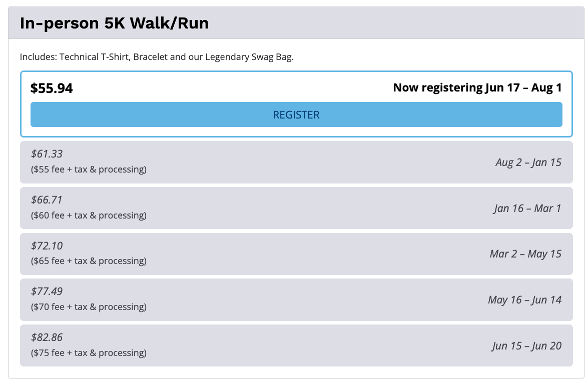The image size is (588, 384).
Task: Select the Jan 16 – Mar 1 date range
Action: [x=527, y=208]
